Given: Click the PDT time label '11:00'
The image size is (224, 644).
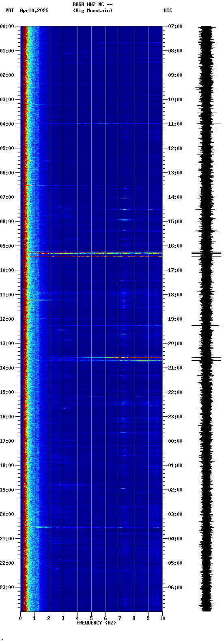Looking at the screenshot, I should [7, 295].
